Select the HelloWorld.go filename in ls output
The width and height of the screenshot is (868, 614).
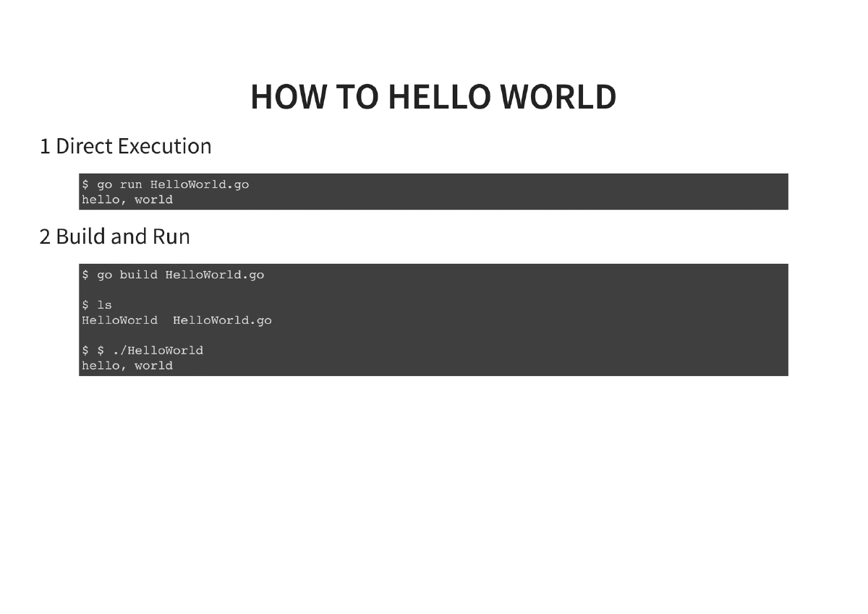[x=223, y=320]
